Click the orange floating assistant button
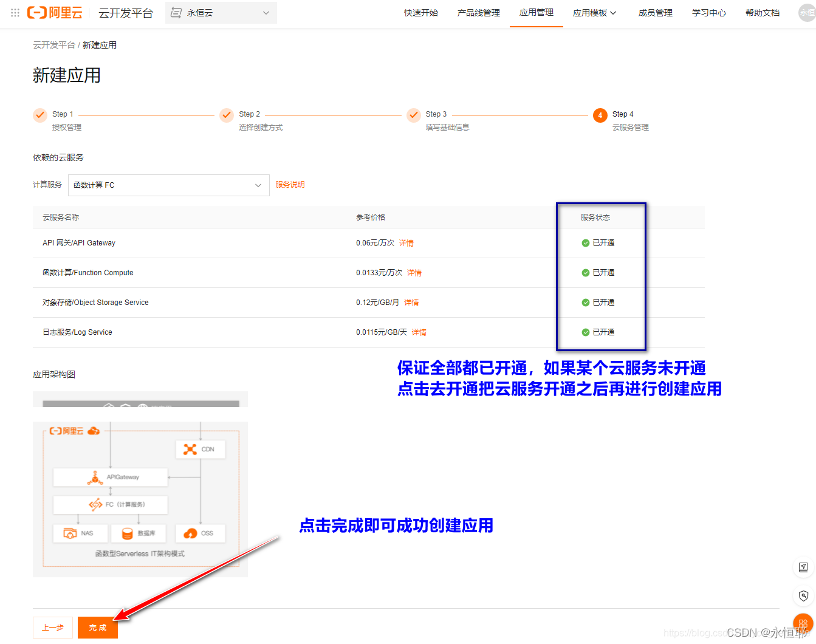Image resolution: width=816 pixels, height=644 pixels. tap(803, 623)
